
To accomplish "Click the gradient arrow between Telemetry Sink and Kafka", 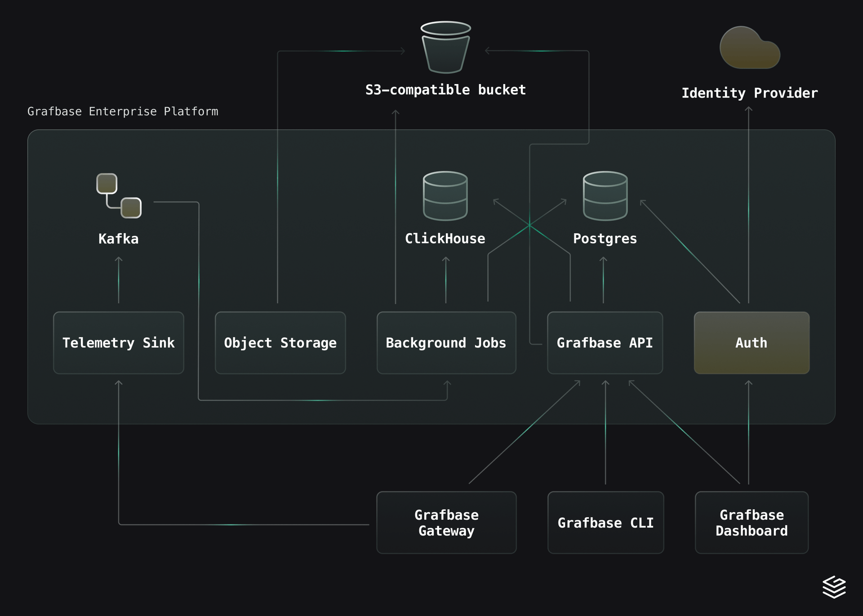I will click(118, 279).
